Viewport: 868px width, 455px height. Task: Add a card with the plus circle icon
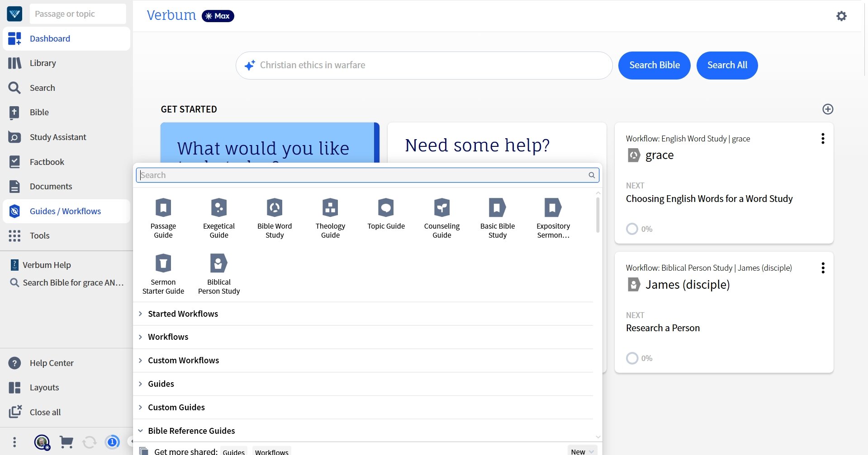[x=828, y=109]
